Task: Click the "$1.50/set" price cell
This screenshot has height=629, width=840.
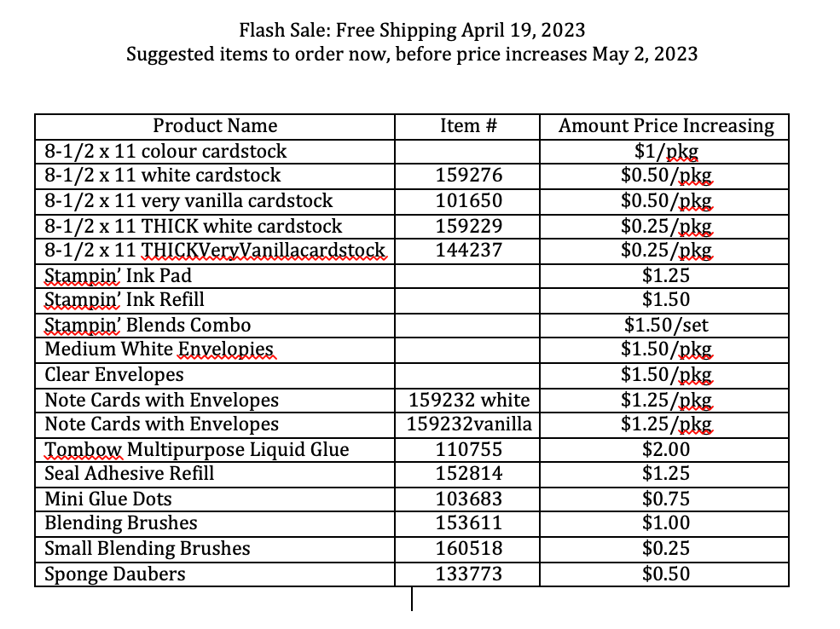Action: coord(666,325)
